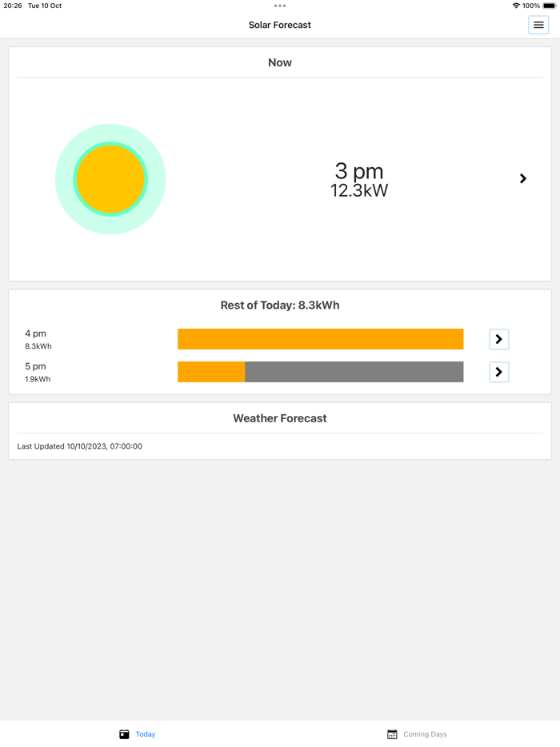The width and height of the screenshot is (560, 747).
Task: Expand the 5 pm forecast details
Action: pos(498,371)
